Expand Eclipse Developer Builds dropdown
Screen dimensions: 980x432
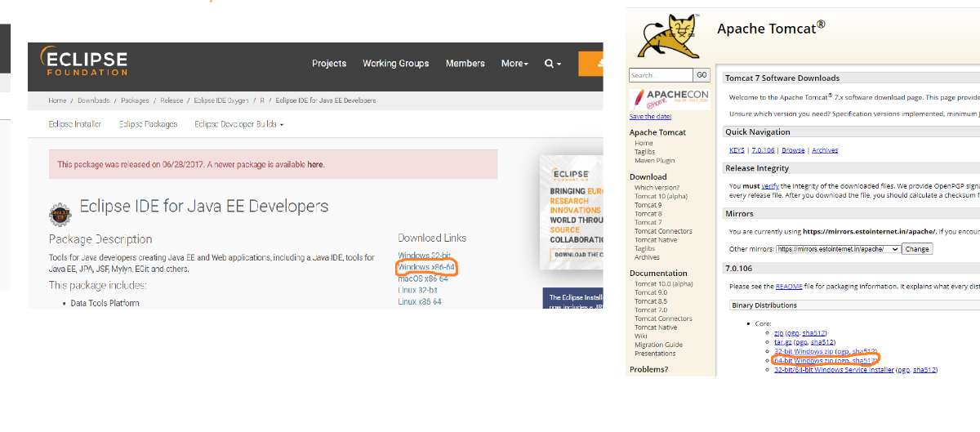pos(239,124)
